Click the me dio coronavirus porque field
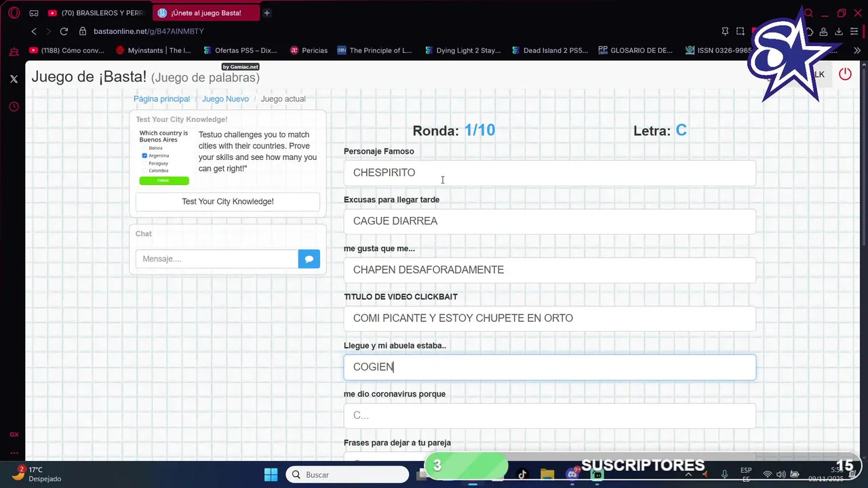The image size is (868, 488). pos(549,415)
